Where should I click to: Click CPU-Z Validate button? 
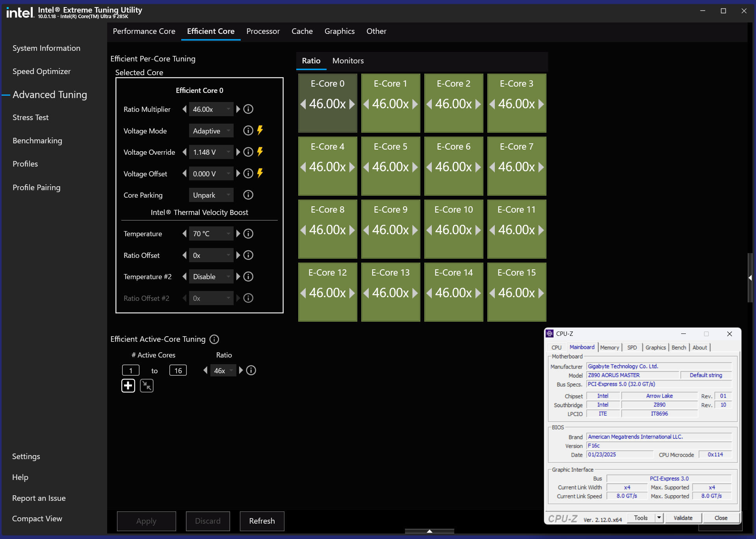[x=683, y=518]
